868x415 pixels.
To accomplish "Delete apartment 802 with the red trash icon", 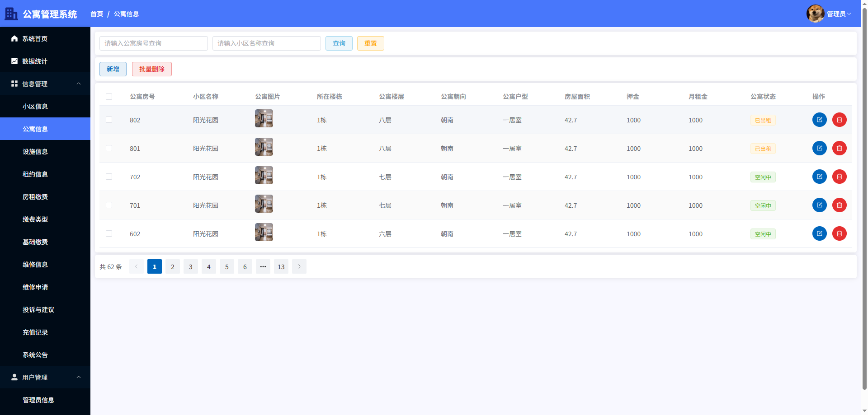I will point(840,120).
